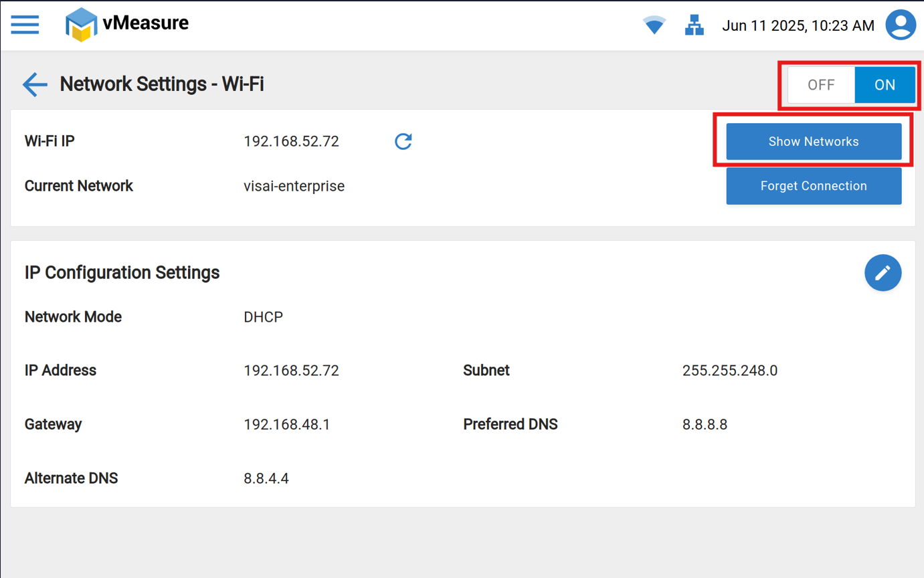Viewport: 924px width, 578px height.
Task: Click the Show Networks button
Action: point(814,142)
